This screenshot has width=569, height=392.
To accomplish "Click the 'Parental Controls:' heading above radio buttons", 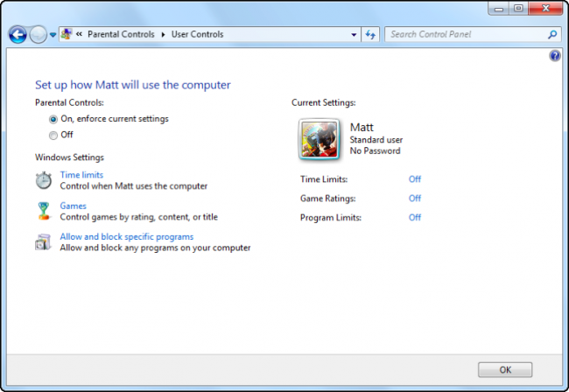I will [x=69, y=102].
